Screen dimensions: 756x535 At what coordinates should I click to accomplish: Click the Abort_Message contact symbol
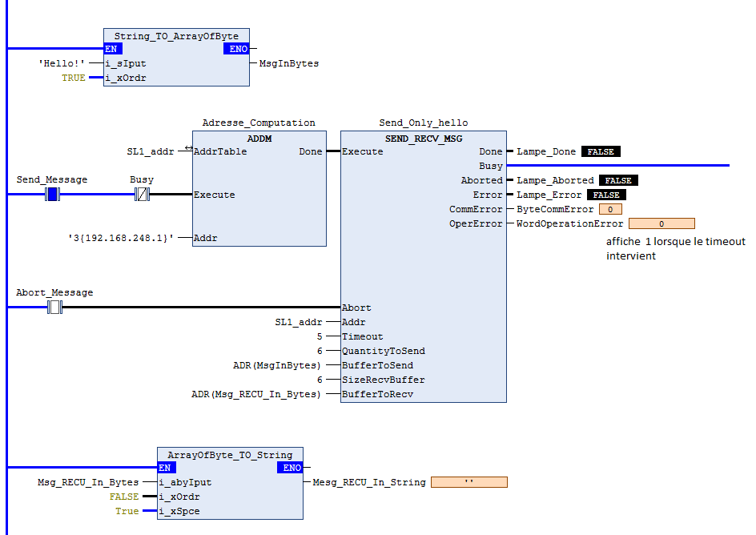point(54,308)
